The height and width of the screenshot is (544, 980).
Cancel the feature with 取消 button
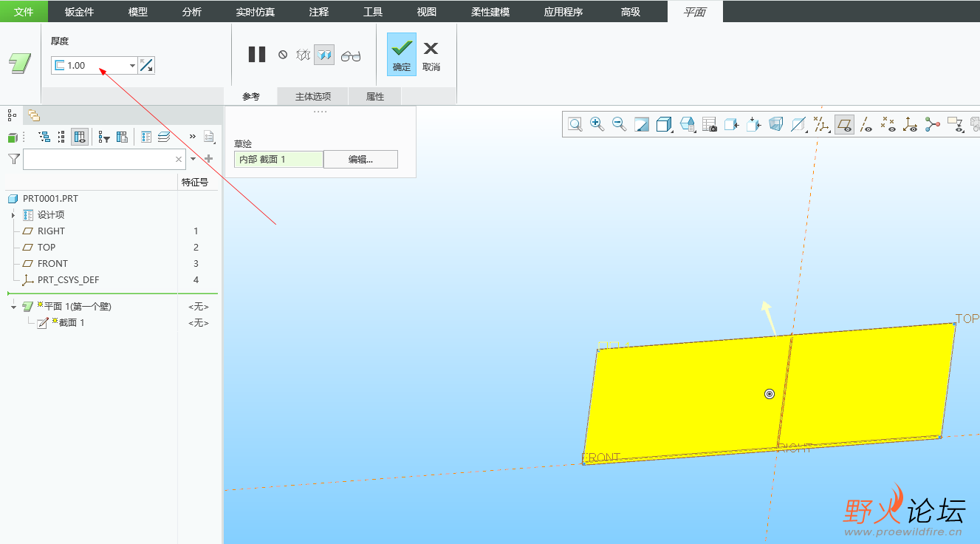(431, 55)
